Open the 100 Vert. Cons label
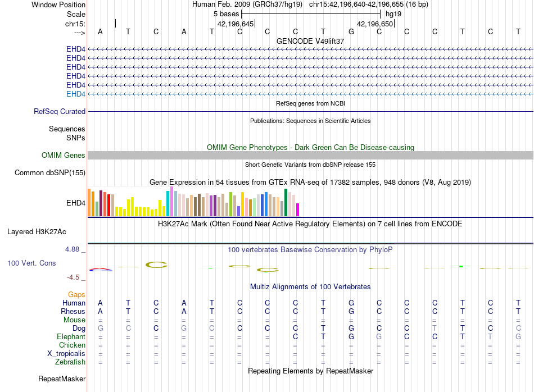 pos(31,263)
